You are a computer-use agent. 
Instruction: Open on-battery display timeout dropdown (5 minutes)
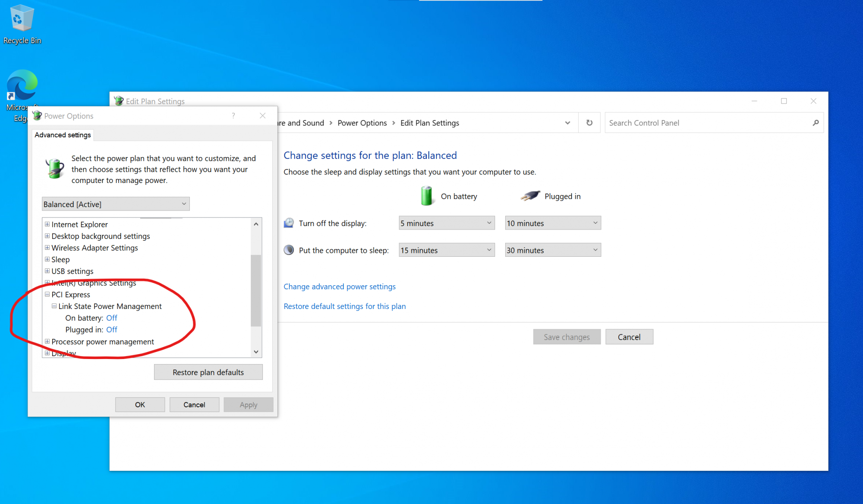[446, 223]
